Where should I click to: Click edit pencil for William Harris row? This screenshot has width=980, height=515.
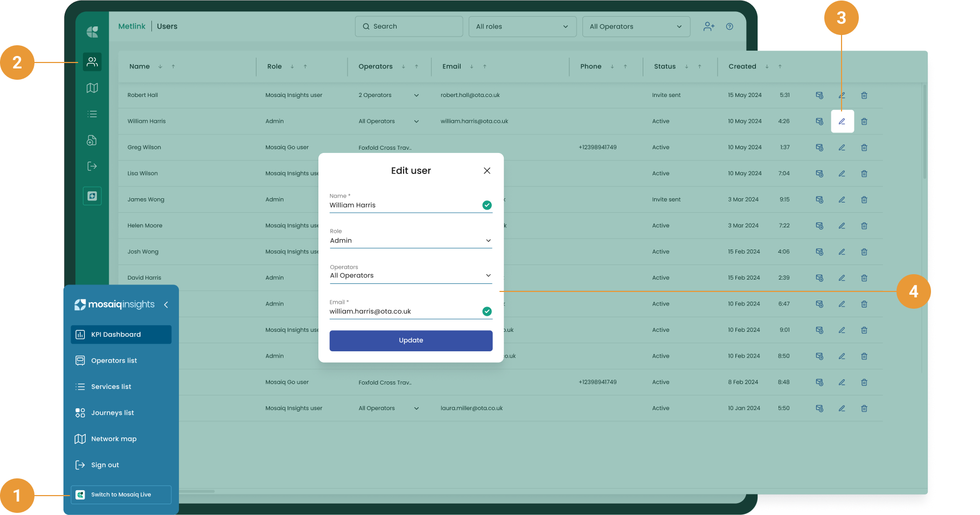[x=842, y=121]
